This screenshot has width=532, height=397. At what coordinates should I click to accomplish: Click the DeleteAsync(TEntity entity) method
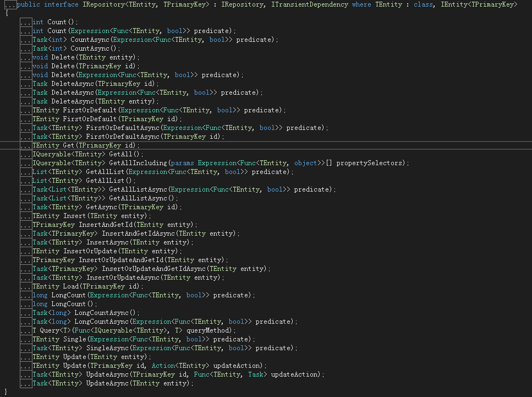point(95,101)
